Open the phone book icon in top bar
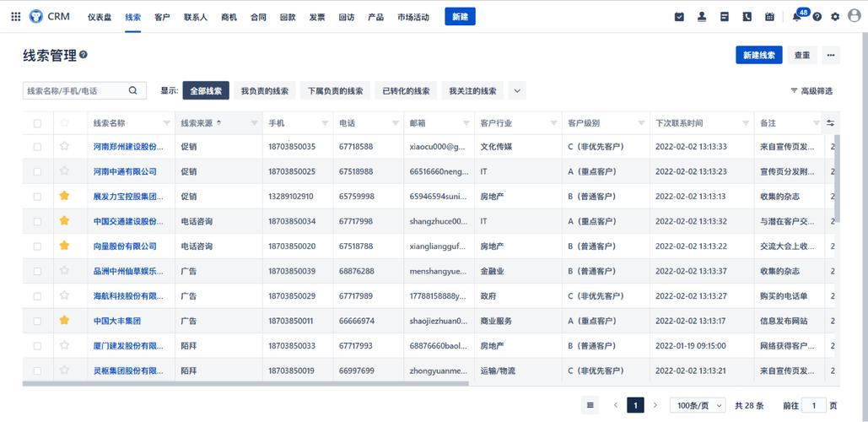 pyautogui.click(x=747, y=17)
